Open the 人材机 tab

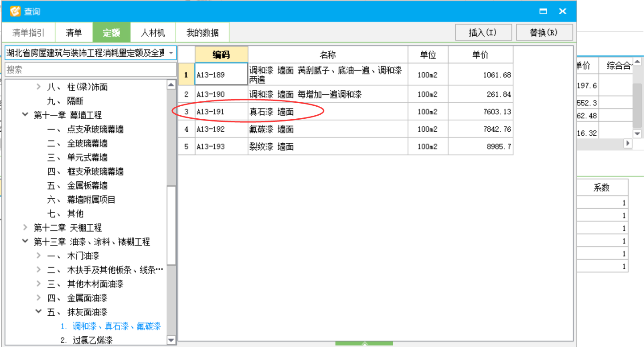point(153,33)
